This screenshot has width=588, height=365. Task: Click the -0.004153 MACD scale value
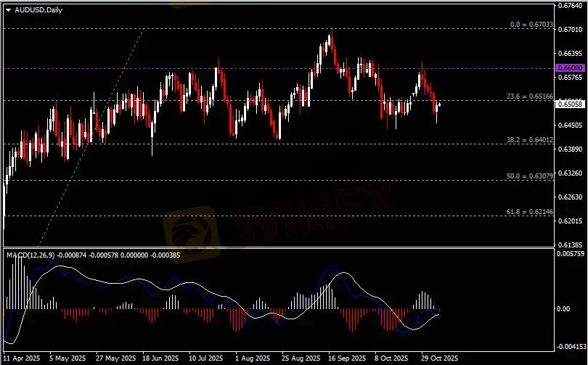point(570,348)
